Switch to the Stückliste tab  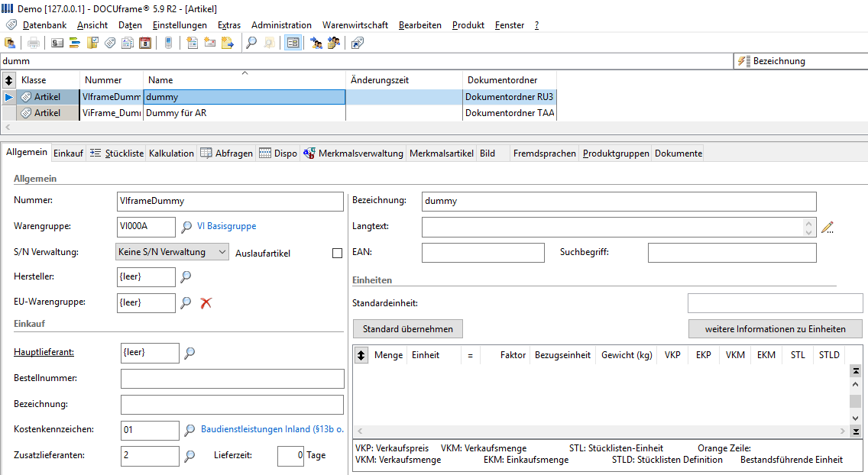(x=116, y=153)
